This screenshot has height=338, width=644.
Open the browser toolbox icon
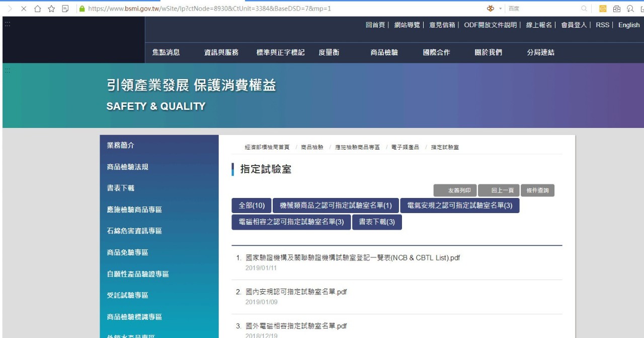[617, 9]
